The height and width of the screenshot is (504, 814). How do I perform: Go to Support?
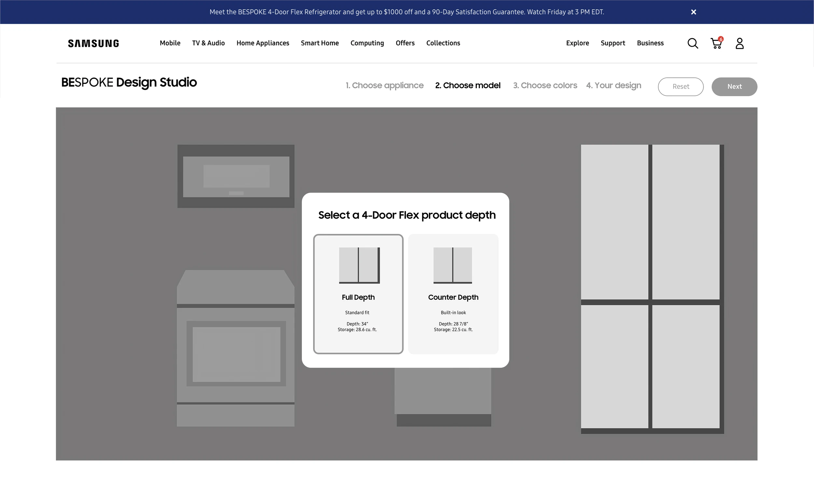point(613,43)
